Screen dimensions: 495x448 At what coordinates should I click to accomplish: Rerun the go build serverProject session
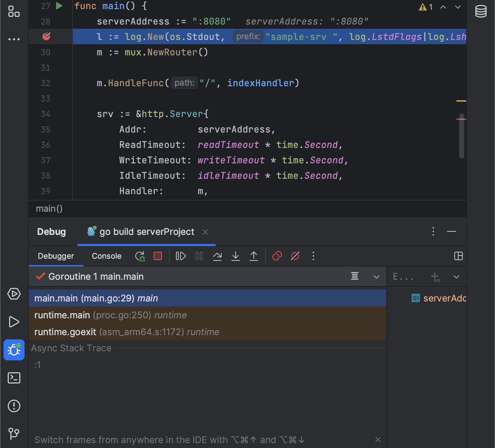click(140, 256)
